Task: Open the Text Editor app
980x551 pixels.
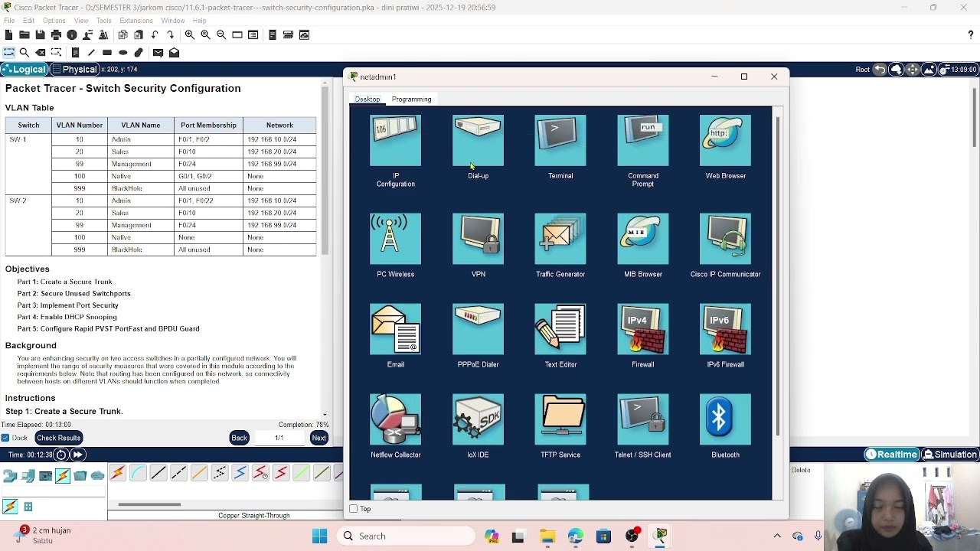Action: point(560,329)
